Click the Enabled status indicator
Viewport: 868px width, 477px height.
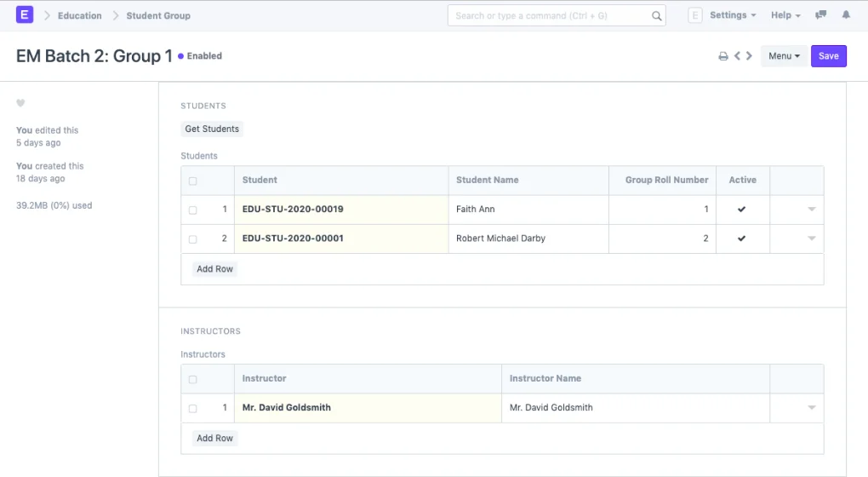click(x=200, y=56)
